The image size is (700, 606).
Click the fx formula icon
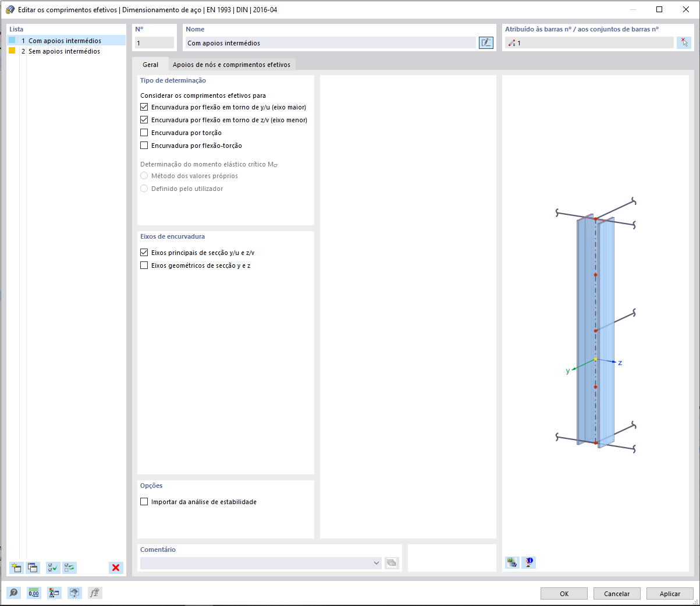tap(95, 593)
